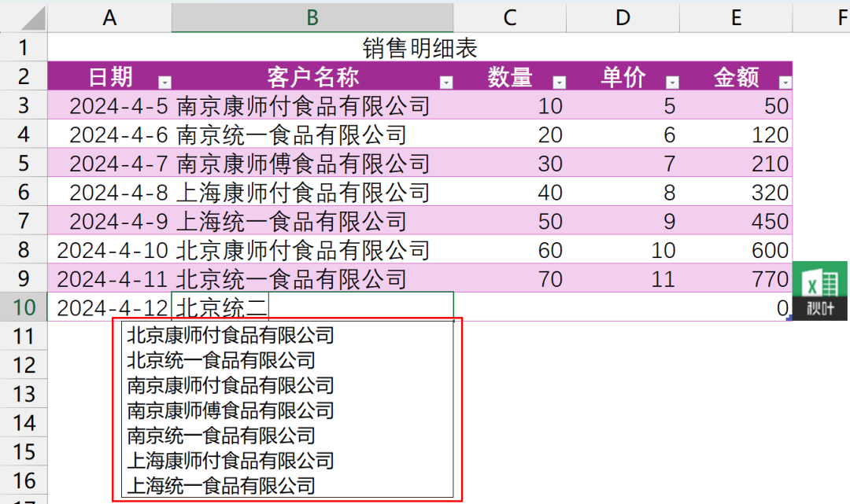
Task: Click the amount cell 600
Action: (736, 249)
